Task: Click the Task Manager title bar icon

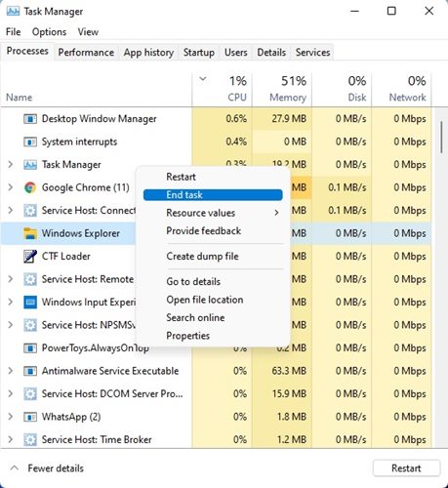Action: [13, 12]
